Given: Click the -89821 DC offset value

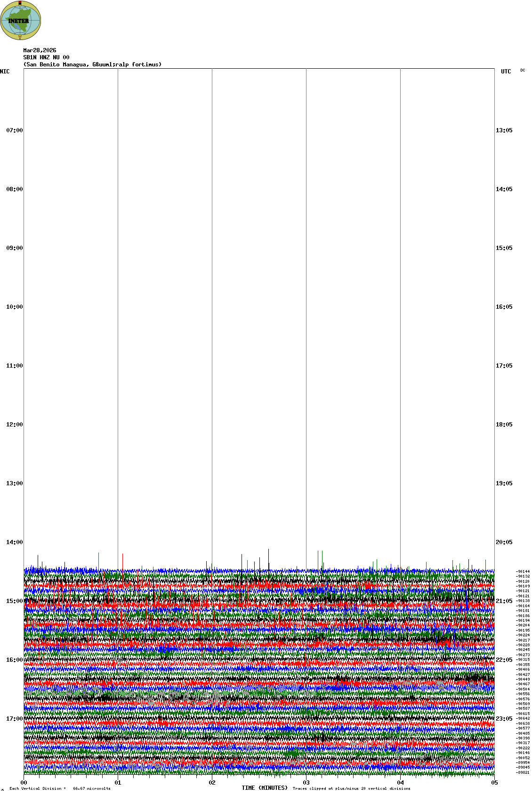Looking at the screenshot, I should click(523, 772).
